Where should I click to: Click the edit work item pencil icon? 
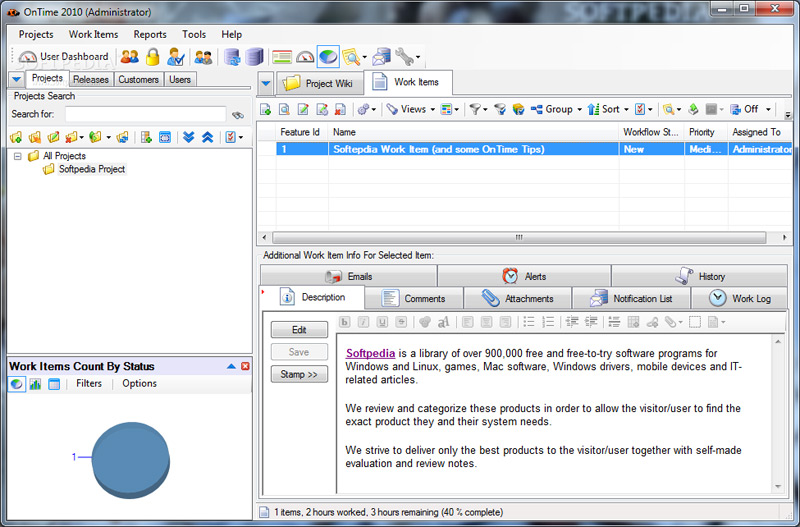(303, 109)
